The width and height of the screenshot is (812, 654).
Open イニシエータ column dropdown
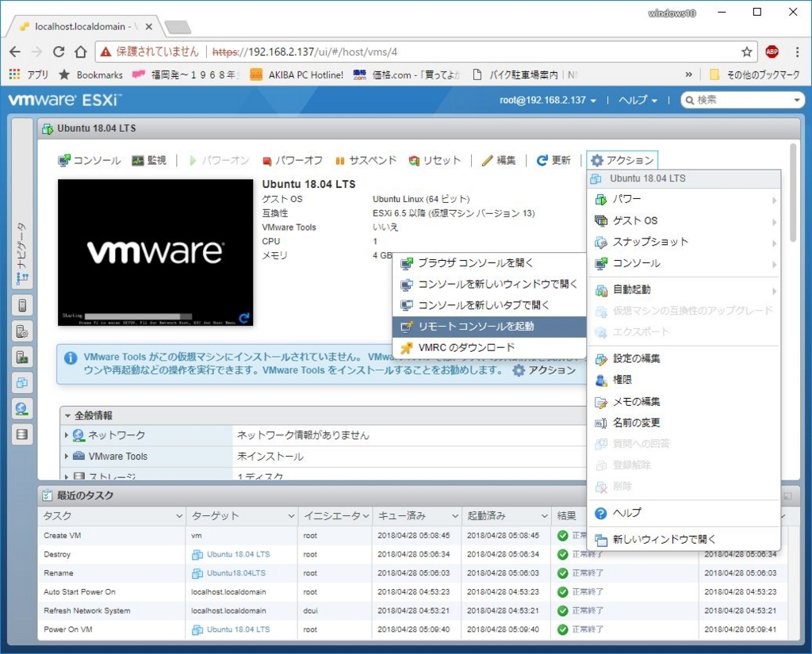tap(366, 516)
